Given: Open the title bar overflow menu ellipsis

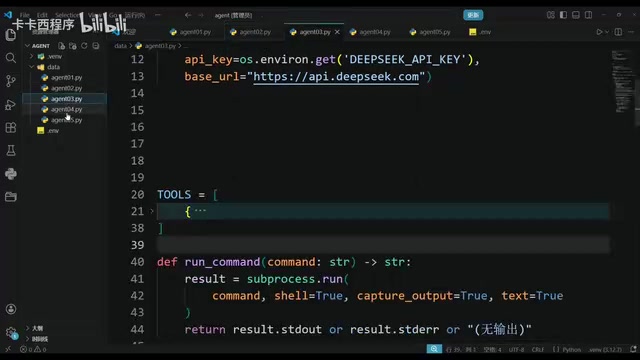Looking at the screenshot, I should point(158,15).
